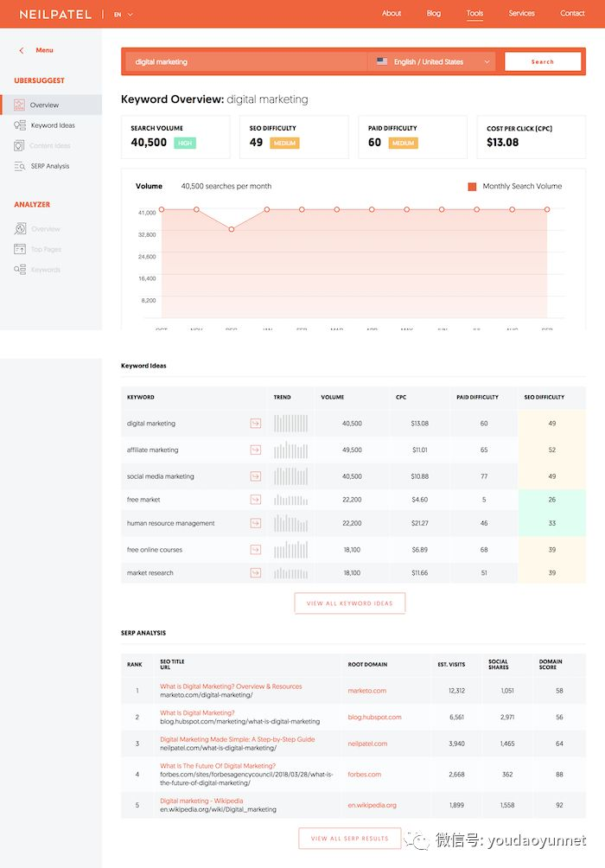Open Keyword Ideas in sidebar

click(x=53, y=125)
